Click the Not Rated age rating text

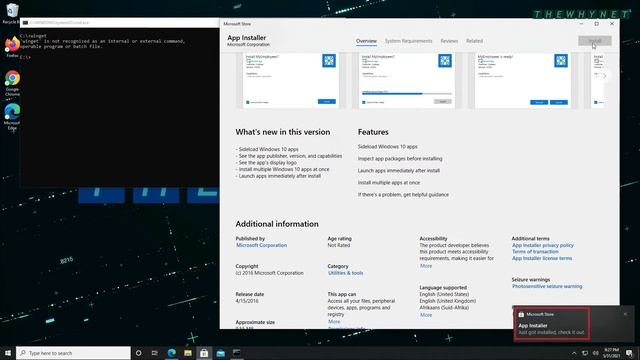click(339, 245)
